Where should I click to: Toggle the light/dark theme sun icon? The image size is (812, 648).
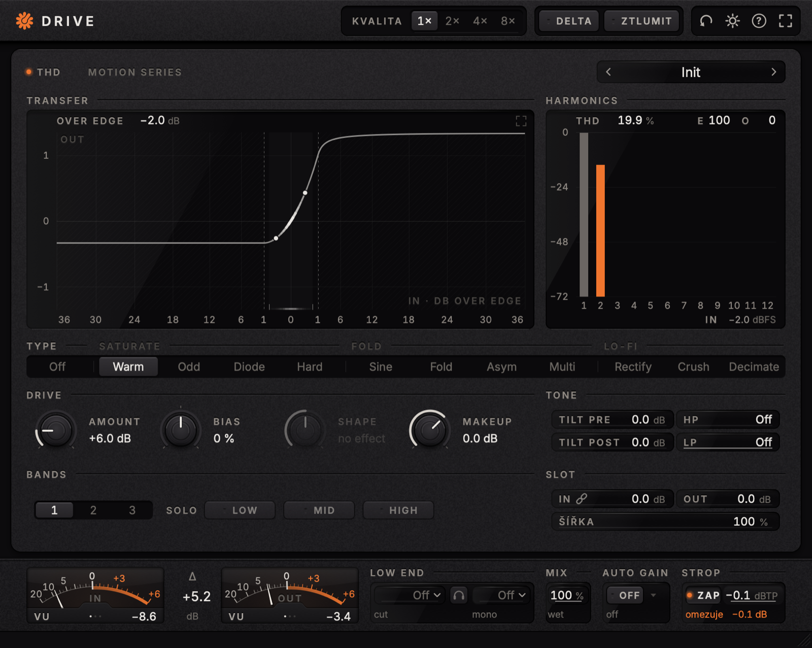point(732,21)
